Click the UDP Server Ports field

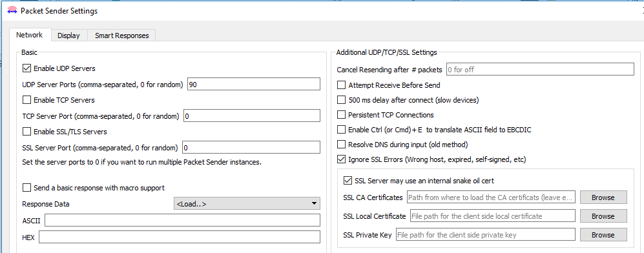(253, 84)
